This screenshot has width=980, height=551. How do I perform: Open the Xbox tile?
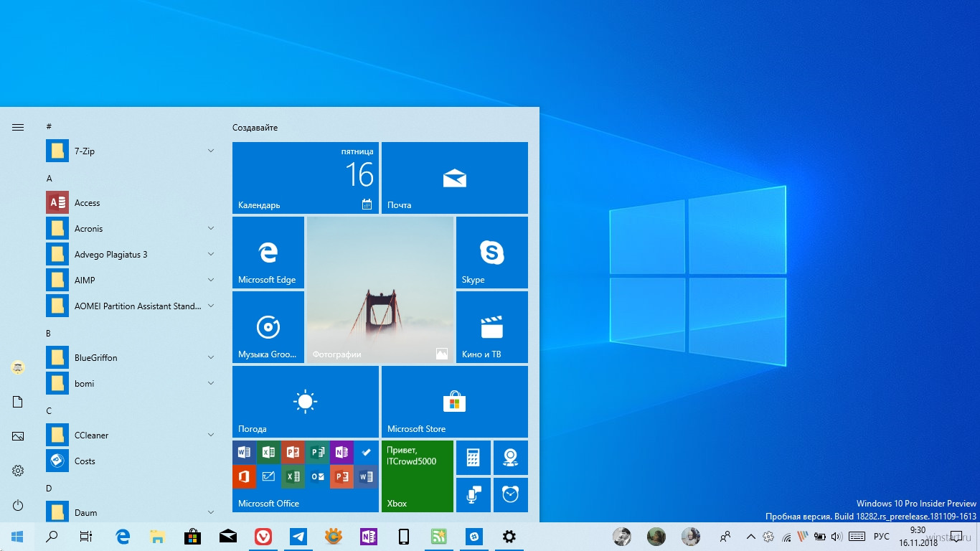pos(418,476)
